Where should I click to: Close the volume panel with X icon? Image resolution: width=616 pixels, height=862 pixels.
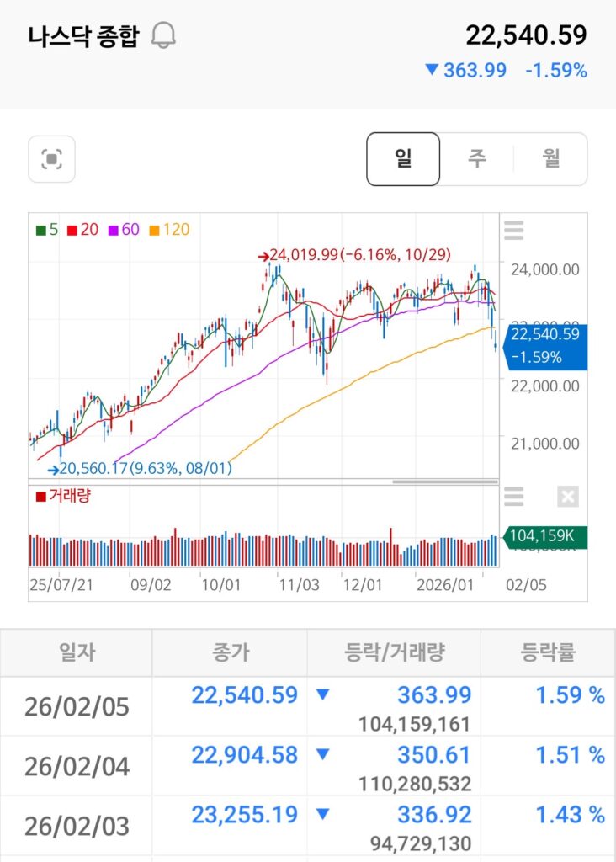coord(568,497)
